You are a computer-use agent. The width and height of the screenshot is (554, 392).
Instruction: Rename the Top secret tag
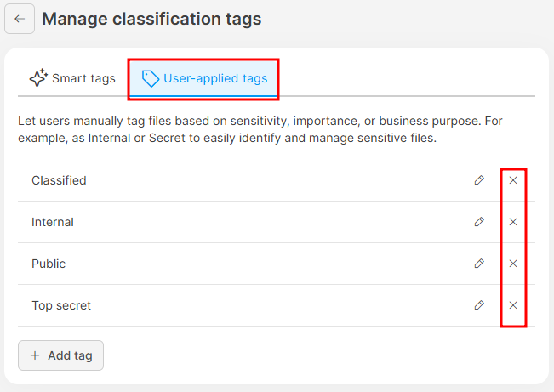[x=479, y=305]
